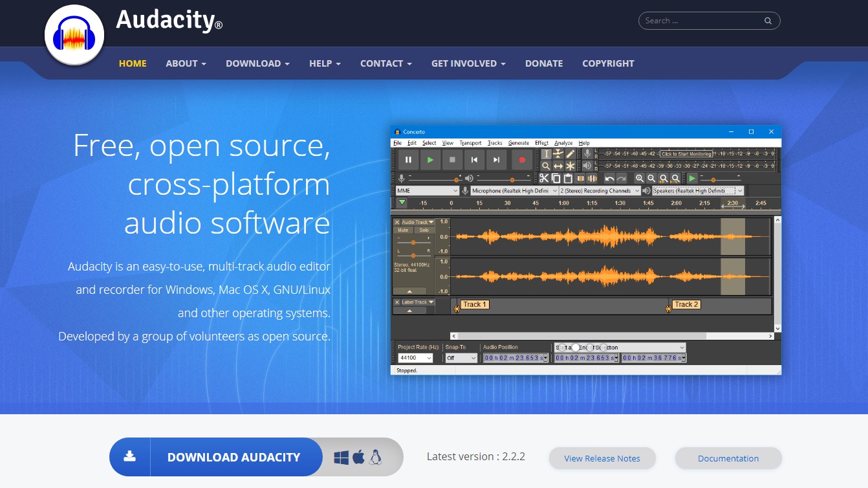The image size is (868, 488).
Task: Click the Cut scissors icon
Action: coord(544,178)
